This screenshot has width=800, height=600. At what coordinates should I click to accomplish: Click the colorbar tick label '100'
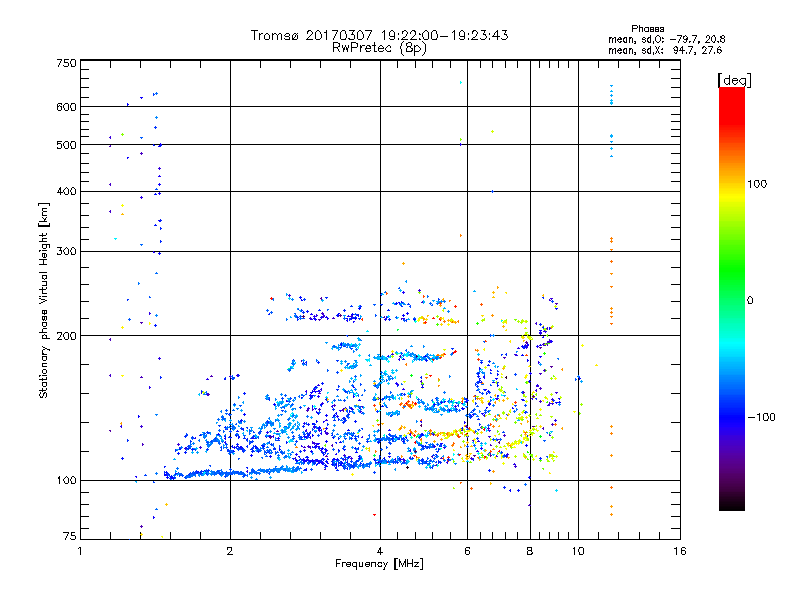[757, 184]
